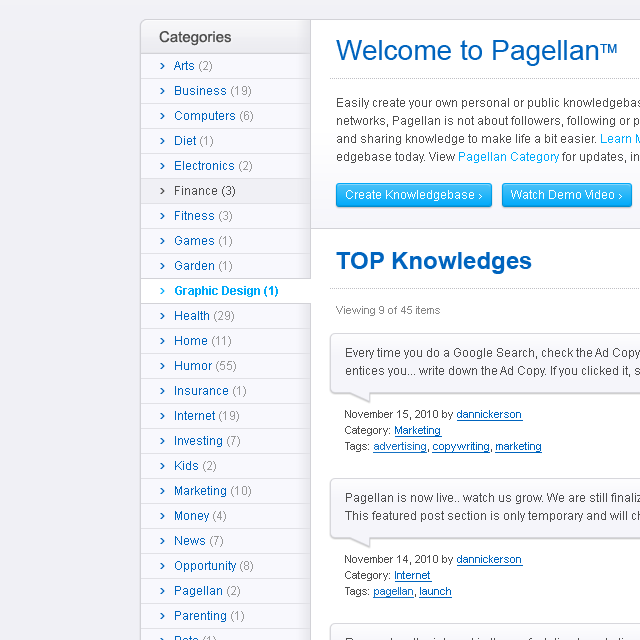Click the chevron beside Parenting
The height and width of the screenshot is (640, 640).
click(162, 616)
